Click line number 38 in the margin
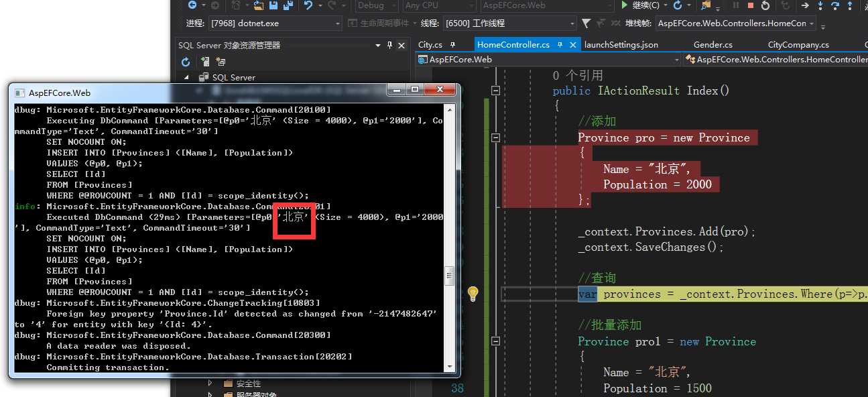 (457, 388)
